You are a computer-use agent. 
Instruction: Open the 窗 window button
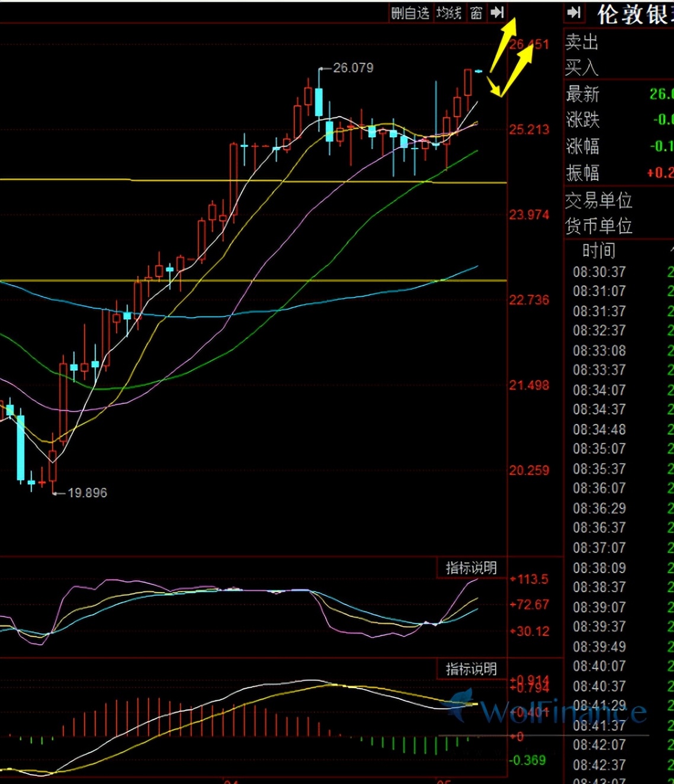(x=476, y=12)
